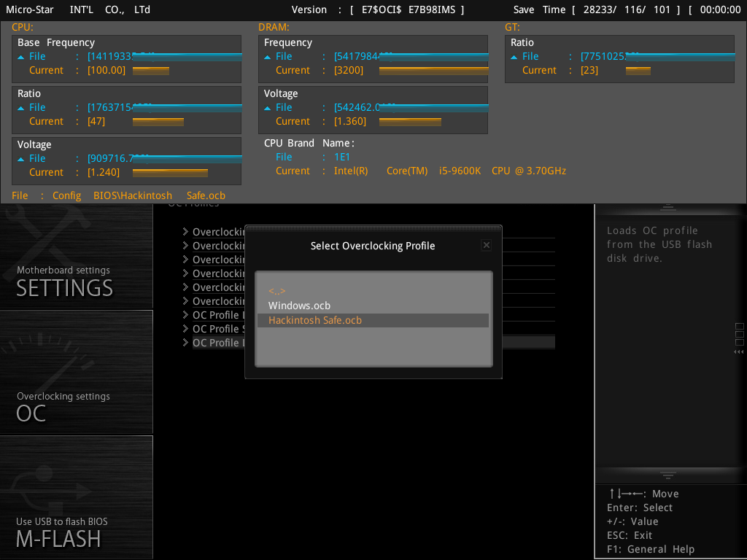Click blue File bar for DRAM Voltage

(x=433, y=108)
